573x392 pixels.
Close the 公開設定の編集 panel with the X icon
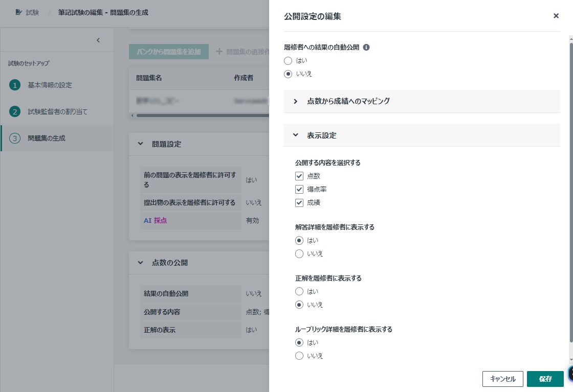coord(556,16)
